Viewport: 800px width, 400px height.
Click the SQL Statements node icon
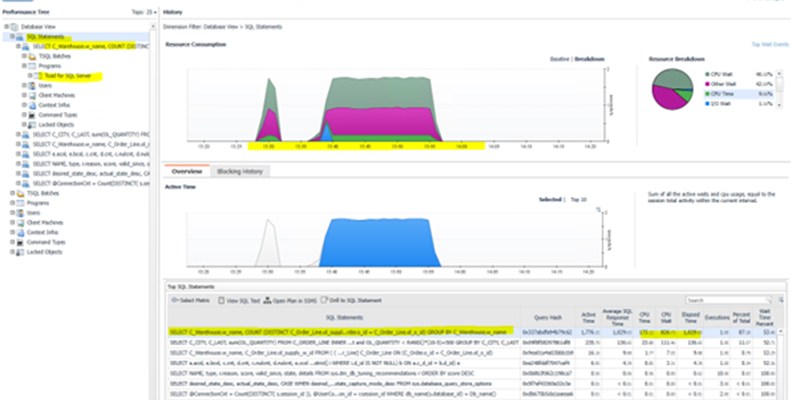point(20,37)
